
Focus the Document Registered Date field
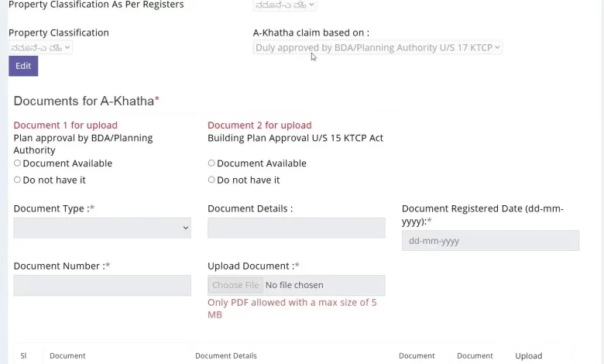point(490,241)
